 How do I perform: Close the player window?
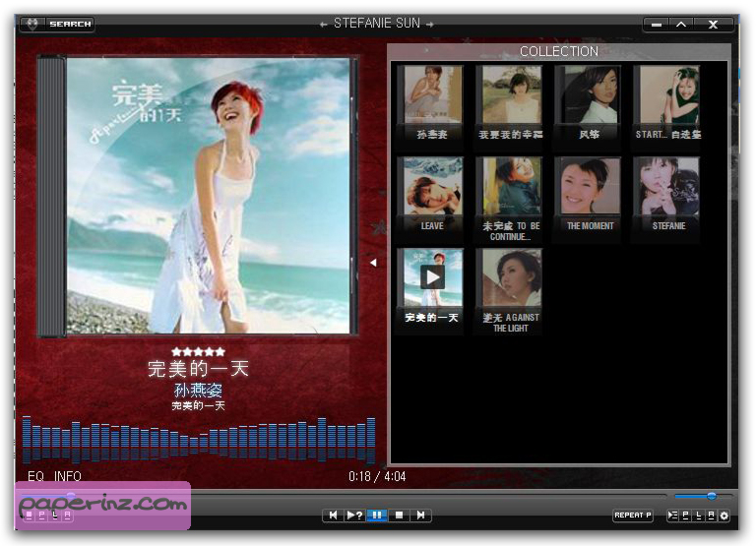point(713,24)
